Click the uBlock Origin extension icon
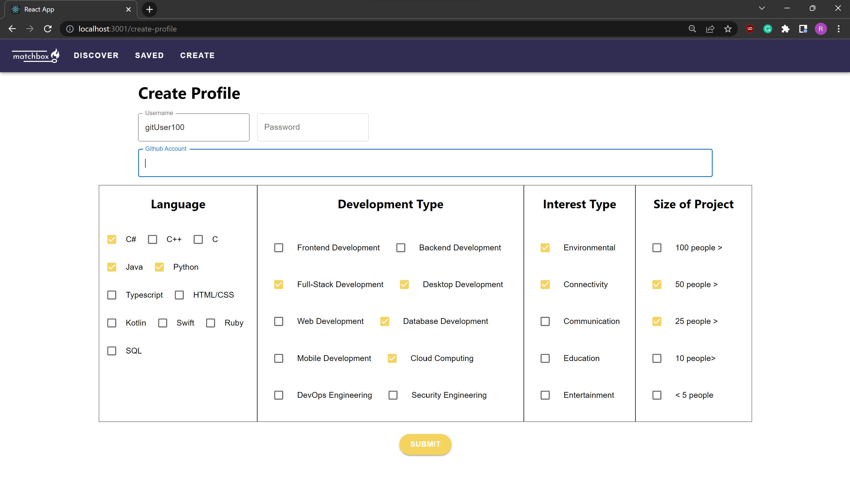Screen dimensions: 850x504 click(x=750, y=29)
